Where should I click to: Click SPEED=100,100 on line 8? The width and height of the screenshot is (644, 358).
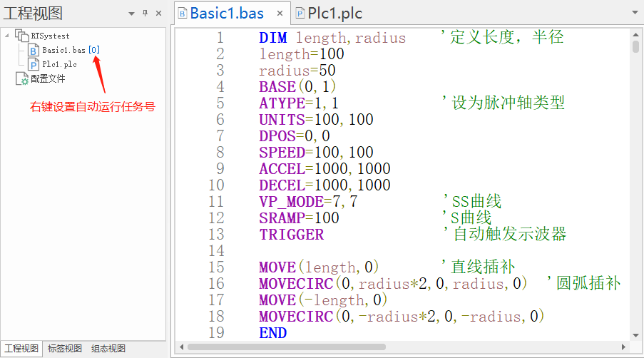316,153
